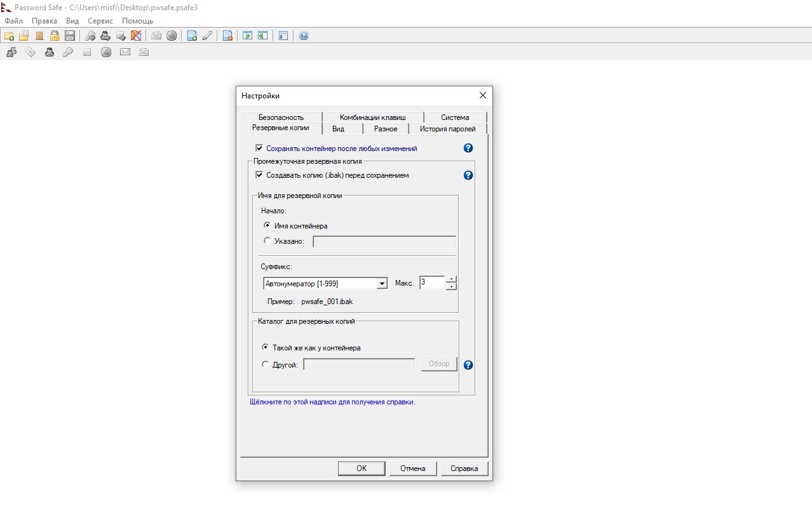Click the expand all tree icon
Screen dimensions: 812x518
pos(248,36)
